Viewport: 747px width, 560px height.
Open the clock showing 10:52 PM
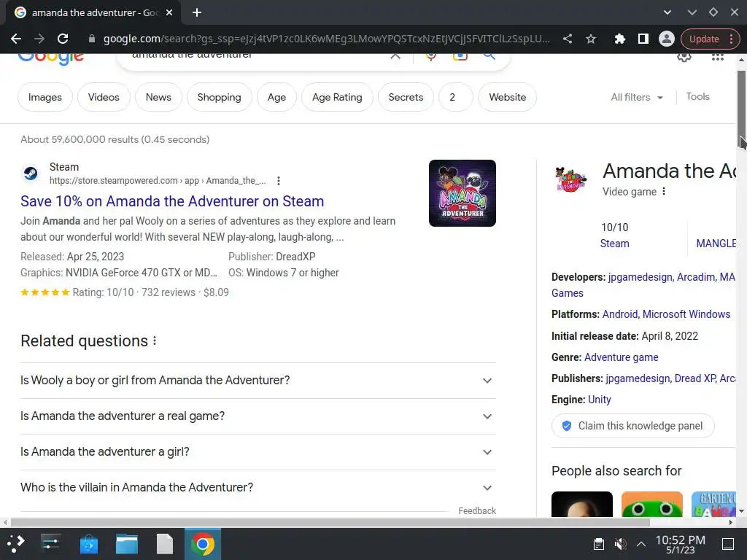coord(681,544)
